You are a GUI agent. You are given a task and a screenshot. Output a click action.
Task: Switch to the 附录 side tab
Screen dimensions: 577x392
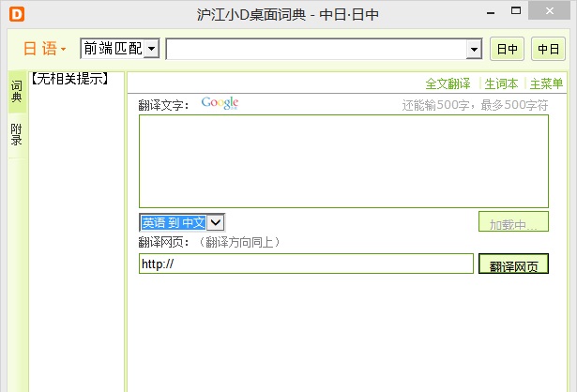(x=17, y=135)
